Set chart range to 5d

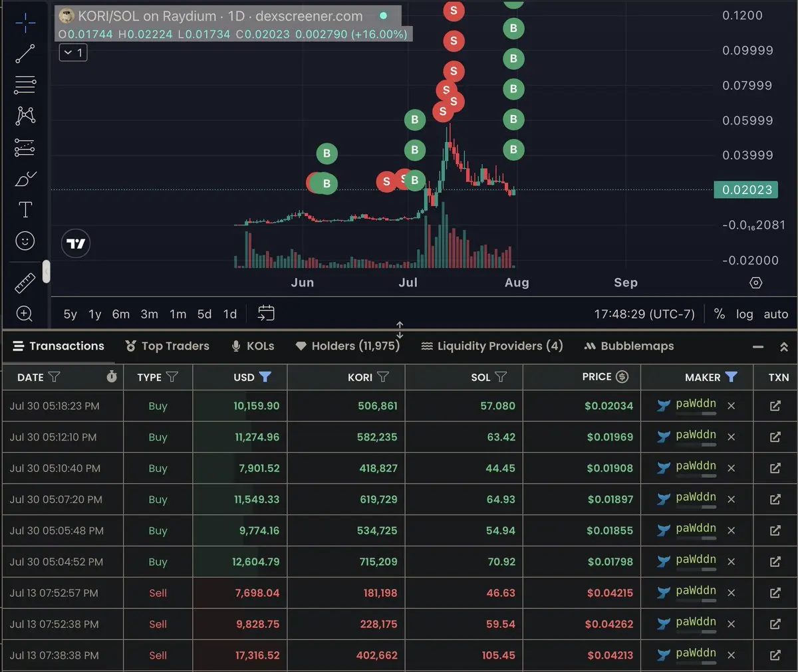click(x=204, y=314)
